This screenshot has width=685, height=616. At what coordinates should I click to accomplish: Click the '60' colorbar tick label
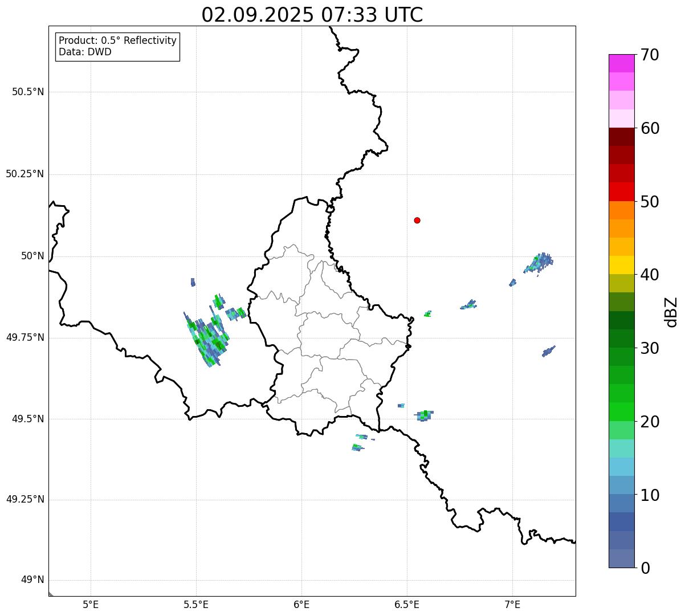650,128
